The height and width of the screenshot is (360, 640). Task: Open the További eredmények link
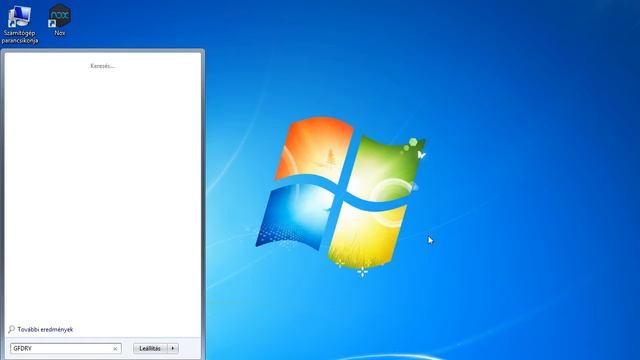click(45, 329)
